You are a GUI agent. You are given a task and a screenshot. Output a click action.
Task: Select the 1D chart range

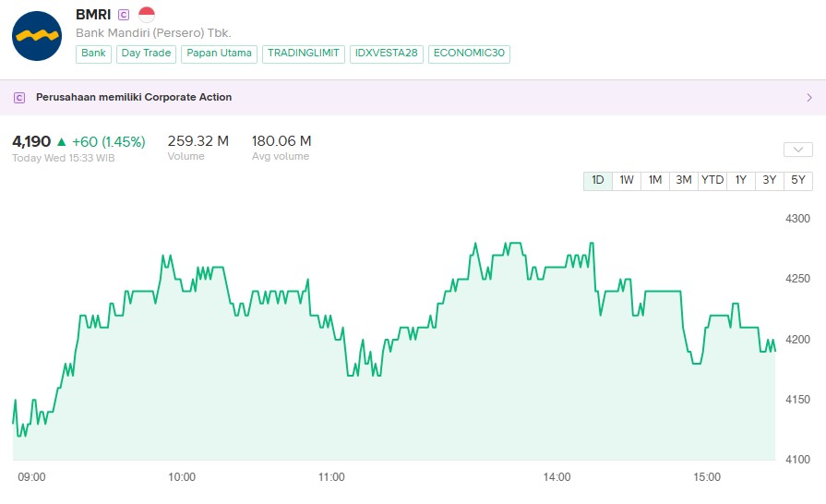(598, 180)
